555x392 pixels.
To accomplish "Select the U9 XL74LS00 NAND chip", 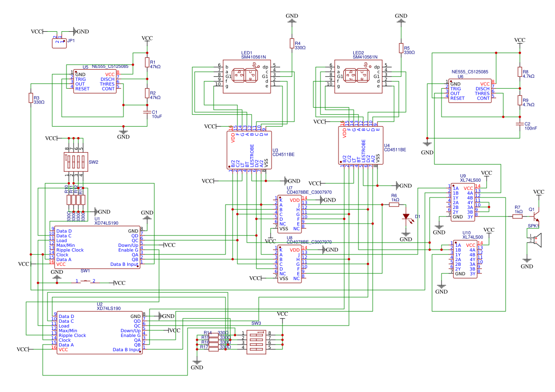I will coord(462,203).
